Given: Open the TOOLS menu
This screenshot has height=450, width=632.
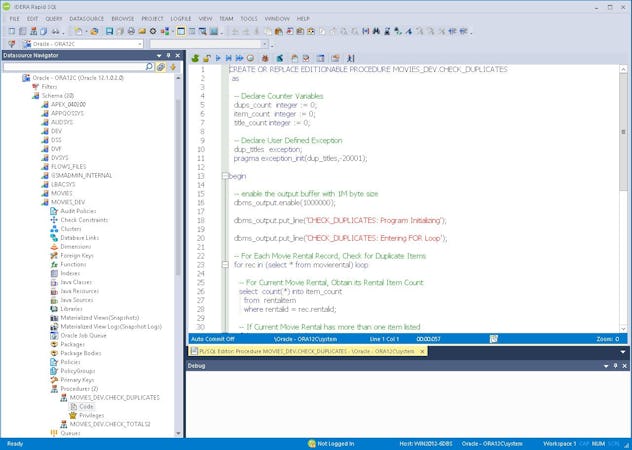Looking at the screenshot, I should coord(249,19).
